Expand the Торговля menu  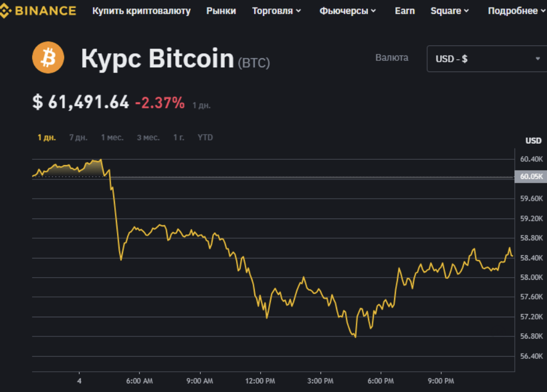point(276,11)
